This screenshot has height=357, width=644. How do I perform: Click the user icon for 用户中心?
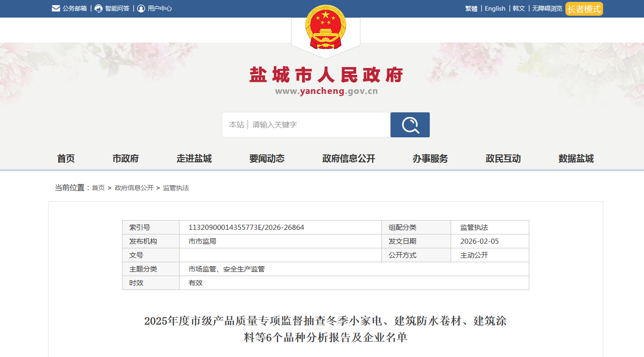[x=140, y=8]
